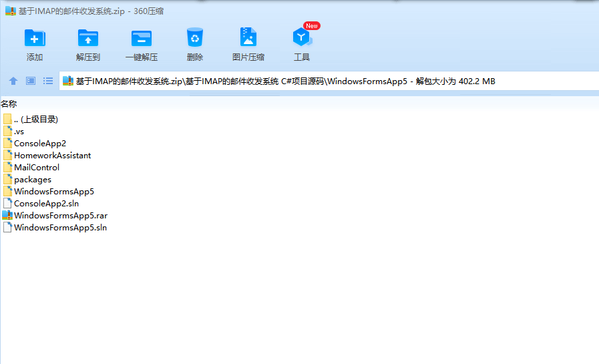Image resolution: width=599 pixels, height=364 pixels.
Task: Sort by the 名称 column header
Action: [9, 104]
